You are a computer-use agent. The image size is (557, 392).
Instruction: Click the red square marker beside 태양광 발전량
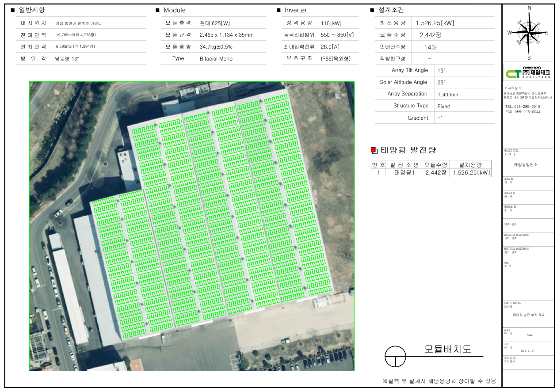pyautogui.click(x=374, y=150)
